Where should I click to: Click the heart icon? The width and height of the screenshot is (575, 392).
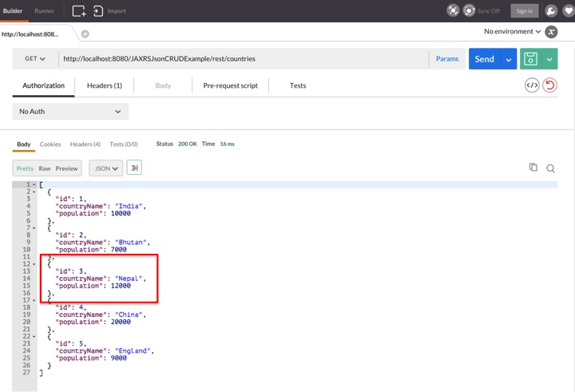569,10
